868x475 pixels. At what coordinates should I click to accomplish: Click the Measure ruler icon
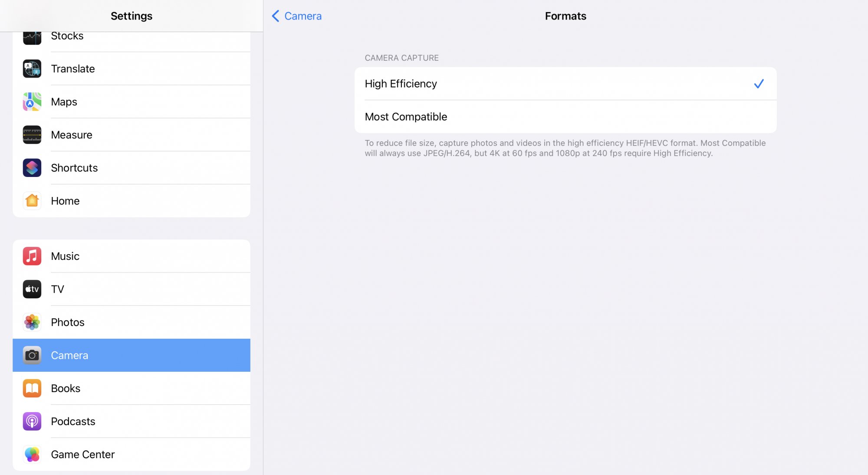32,135
